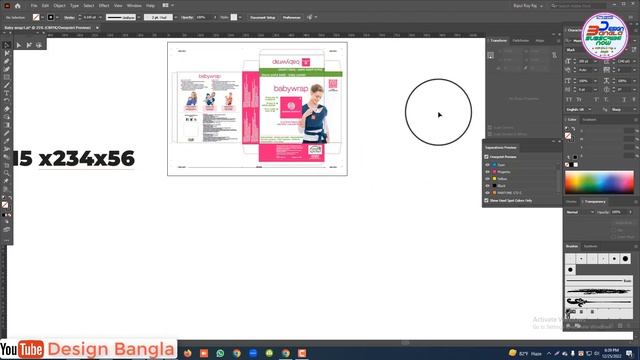Screen dimensions: 640x360
Task: Open the variable width profile dropdown
Action: click(139, 17)
